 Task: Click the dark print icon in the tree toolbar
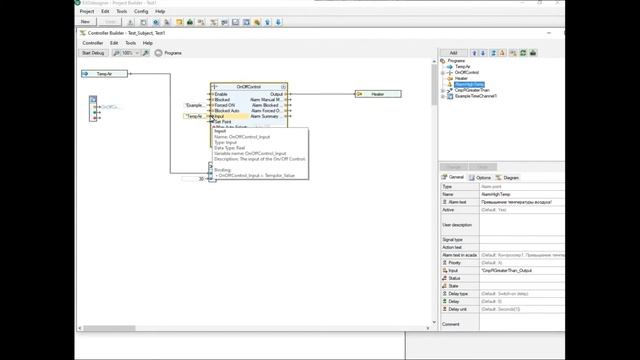point(533,53)
